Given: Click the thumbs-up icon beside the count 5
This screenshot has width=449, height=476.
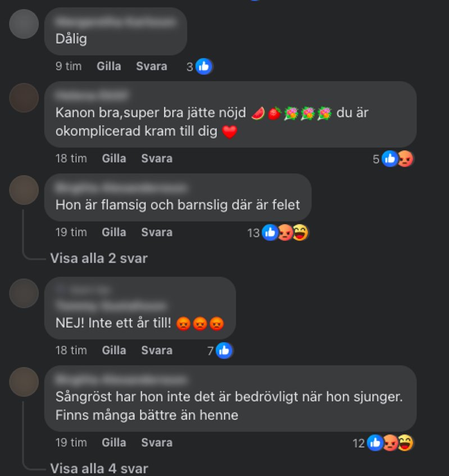Looking at the screenshot, I should click(390, 158).
